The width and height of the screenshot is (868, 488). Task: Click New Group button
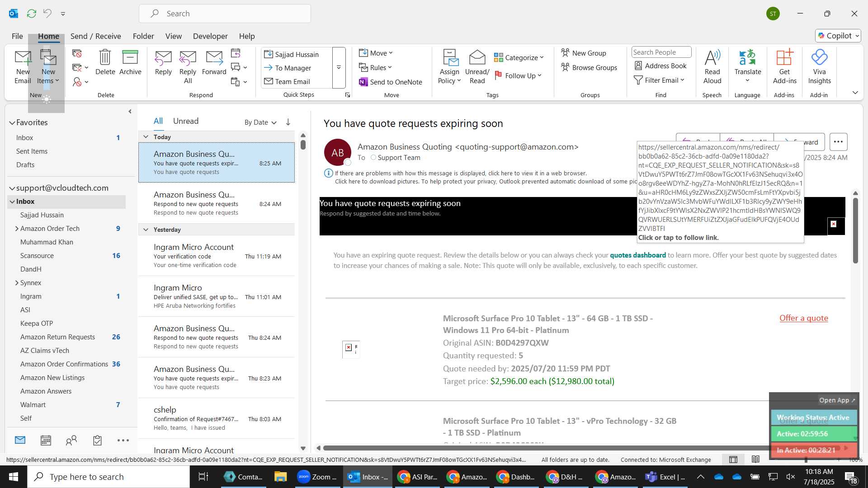584,53
